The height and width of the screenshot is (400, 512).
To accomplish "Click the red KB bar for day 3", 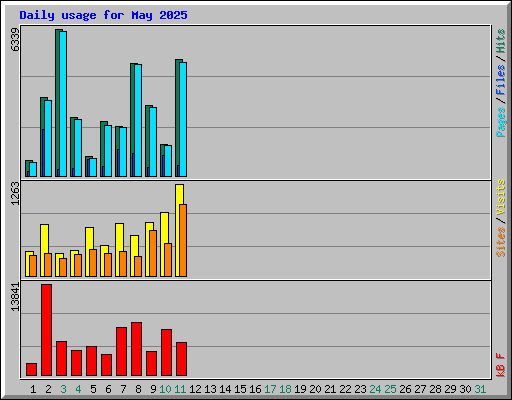I will click(x=61, y=359).
